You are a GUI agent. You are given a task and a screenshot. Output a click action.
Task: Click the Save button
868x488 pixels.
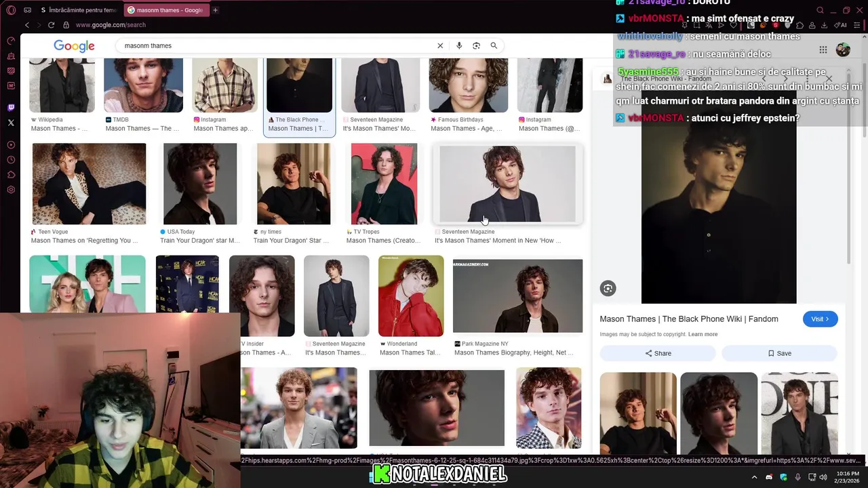pyautogui.click(x=779, y=353)
